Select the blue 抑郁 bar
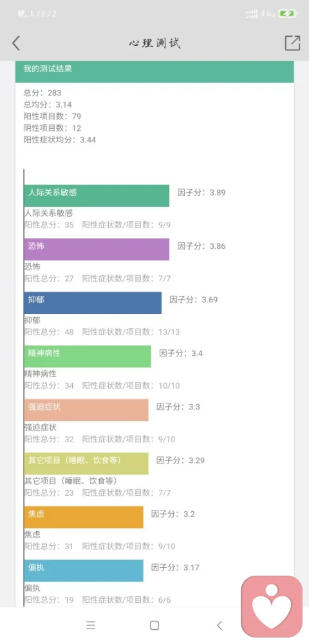Screen dimensions: 309x644 click(x=93, y=303)
